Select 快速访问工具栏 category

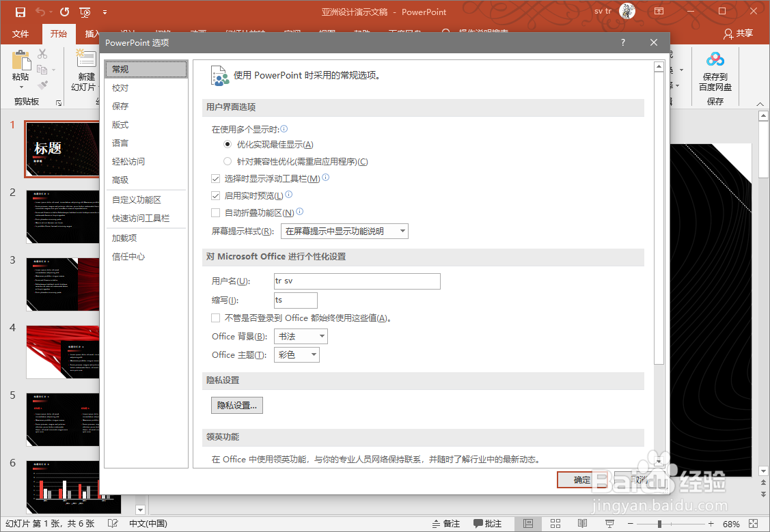tap(146, 219)
